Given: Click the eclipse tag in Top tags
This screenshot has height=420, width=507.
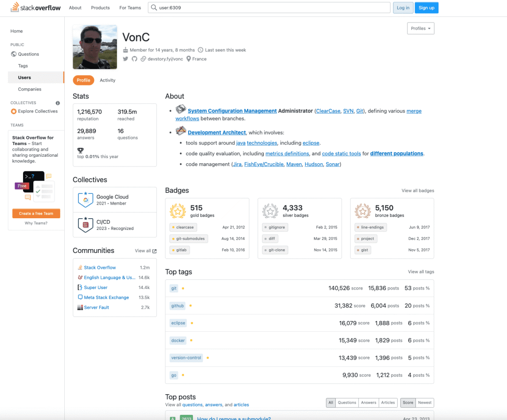Looking at the screenshot, I should coord(178,323).
